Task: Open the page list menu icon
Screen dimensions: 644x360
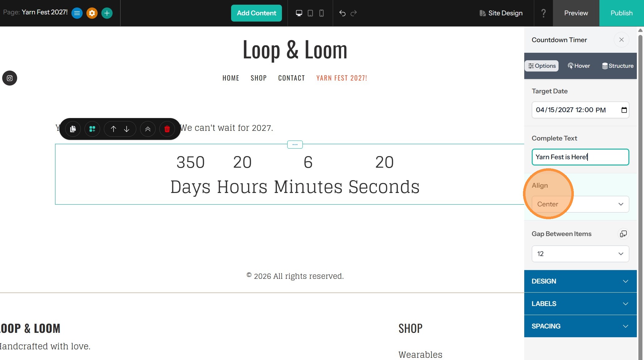Action: (x=77, y=13)
